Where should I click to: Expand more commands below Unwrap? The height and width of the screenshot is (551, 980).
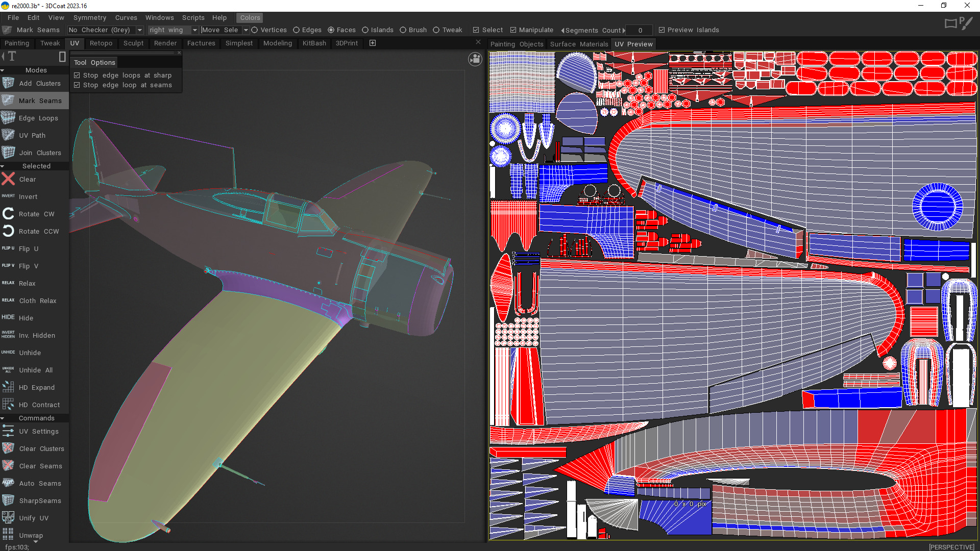click(x=36, y=542)
